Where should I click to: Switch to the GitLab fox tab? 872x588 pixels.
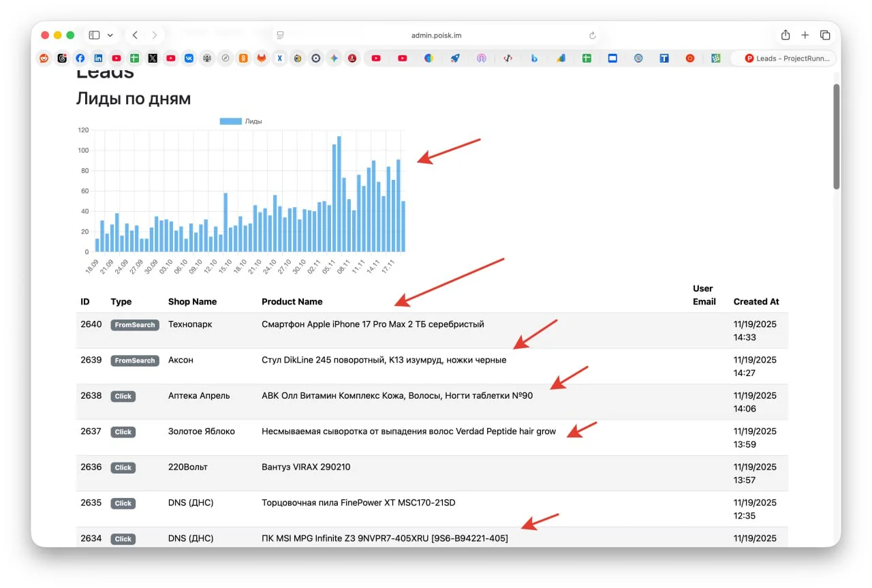tap(262, 59)
